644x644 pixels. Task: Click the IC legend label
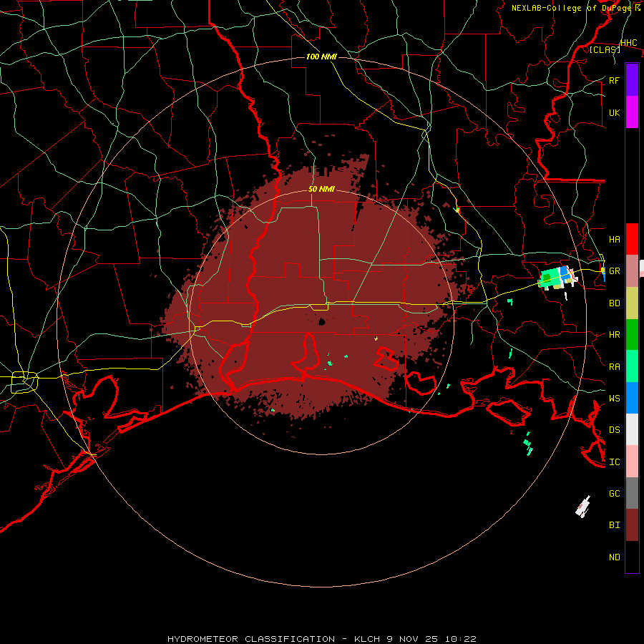click(615, 462)
